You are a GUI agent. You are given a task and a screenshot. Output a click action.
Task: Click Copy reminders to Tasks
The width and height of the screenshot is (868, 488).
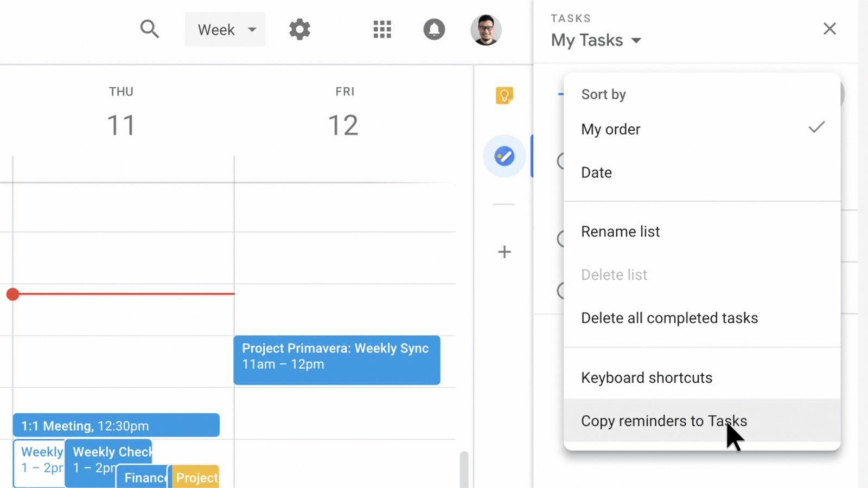pyautogui.click(x=663, y=421)
